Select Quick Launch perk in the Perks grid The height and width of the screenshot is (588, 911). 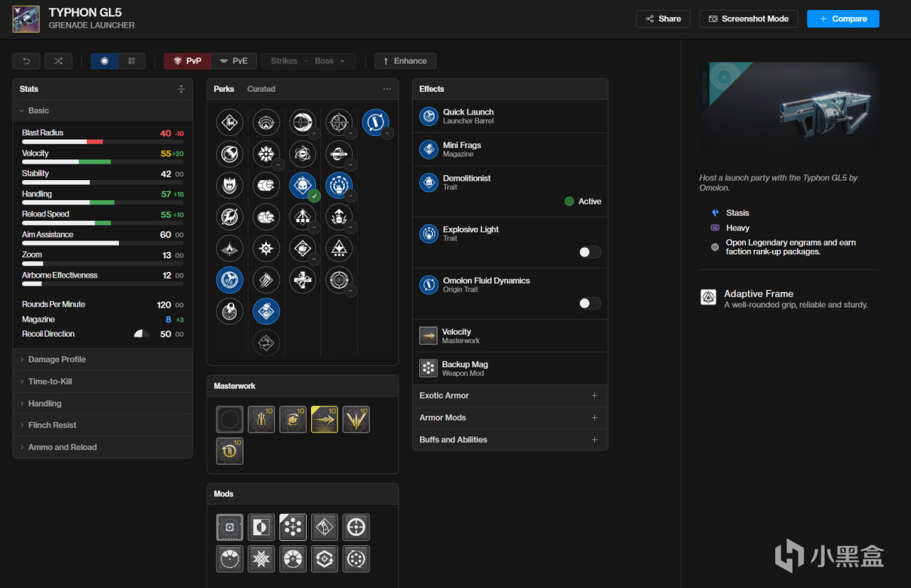click(230, 279)
